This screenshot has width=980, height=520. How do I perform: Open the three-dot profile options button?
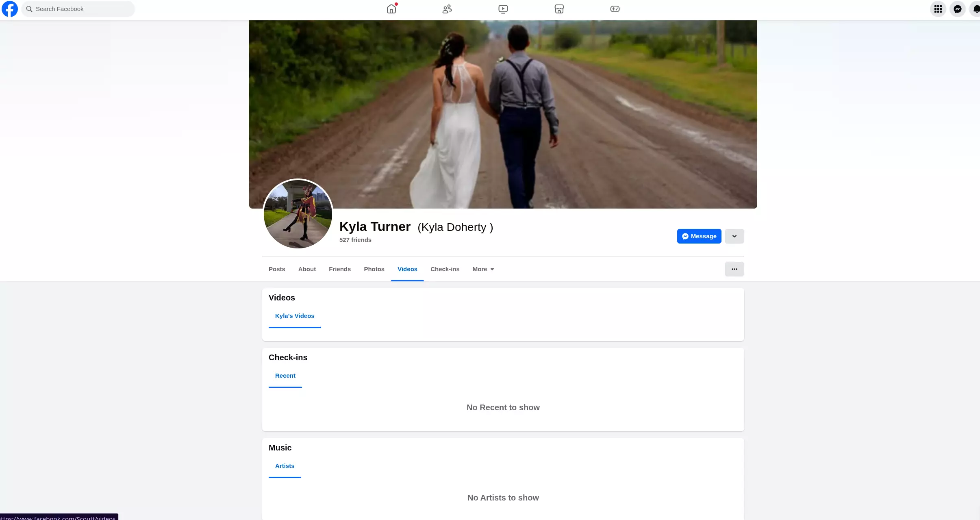coord(734,269)
